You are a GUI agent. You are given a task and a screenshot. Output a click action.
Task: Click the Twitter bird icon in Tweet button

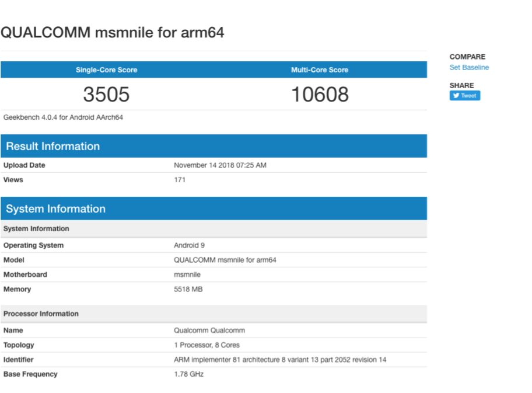coord(456,96)
